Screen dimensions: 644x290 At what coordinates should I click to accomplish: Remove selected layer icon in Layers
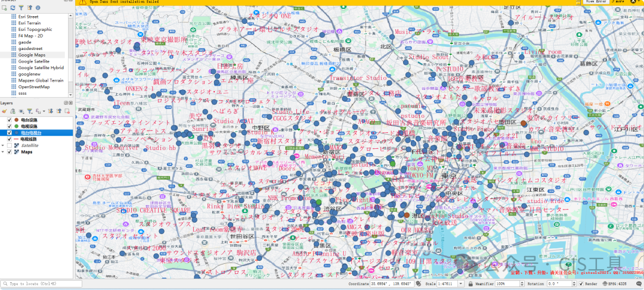67,111
